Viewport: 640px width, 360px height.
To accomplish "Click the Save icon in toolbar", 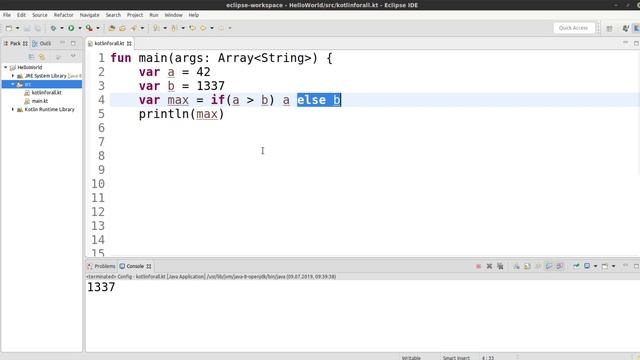I will tap(27, 28).
